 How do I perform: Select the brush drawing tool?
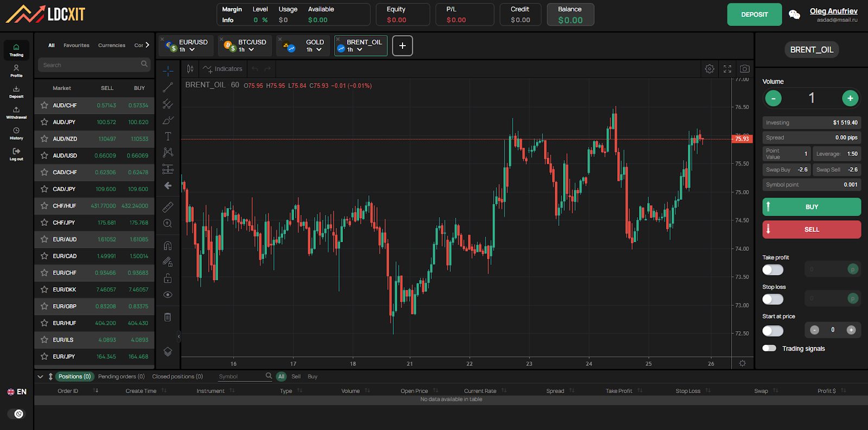[168, 120]
